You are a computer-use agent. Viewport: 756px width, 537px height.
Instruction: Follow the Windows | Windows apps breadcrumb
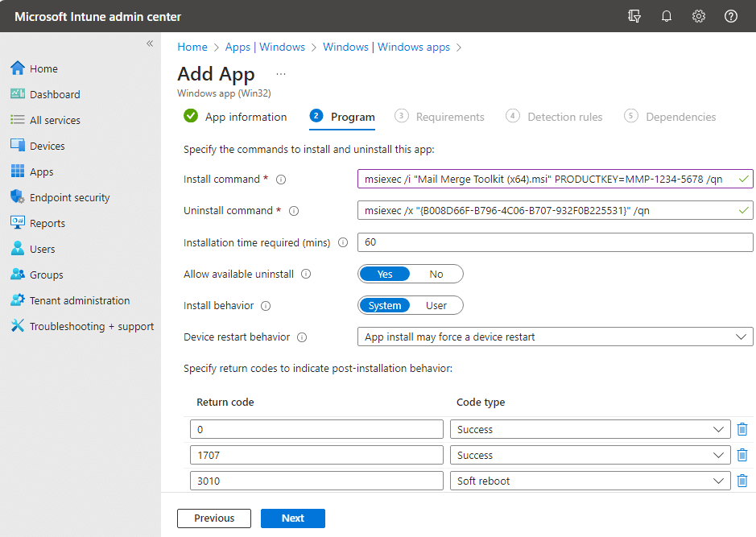386,47
